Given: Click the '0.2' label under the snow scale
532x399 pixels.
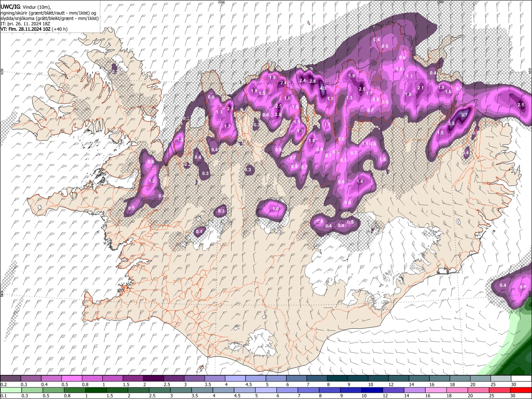Looking at the screenshot, I should 3,384.
